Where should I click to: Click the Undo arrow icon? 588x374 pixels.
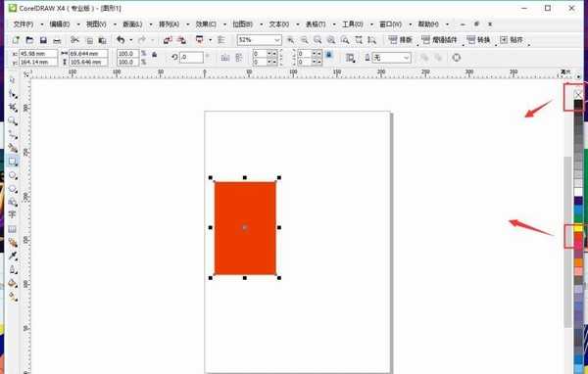(x=121, y=40)
